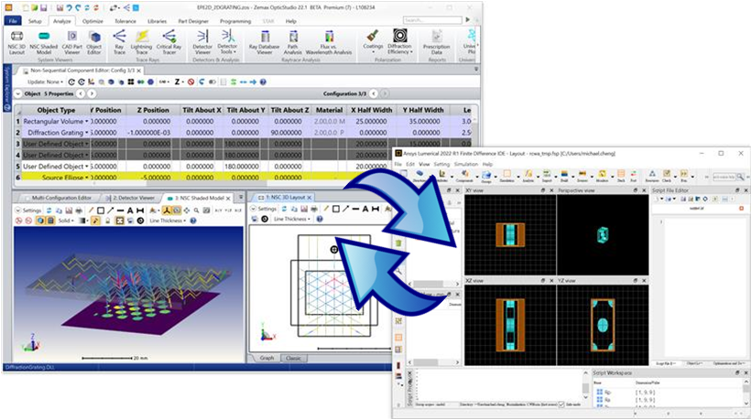The image size is (752, 419).
Task: Go to next object in properties bar
Action: pos(91,94)
